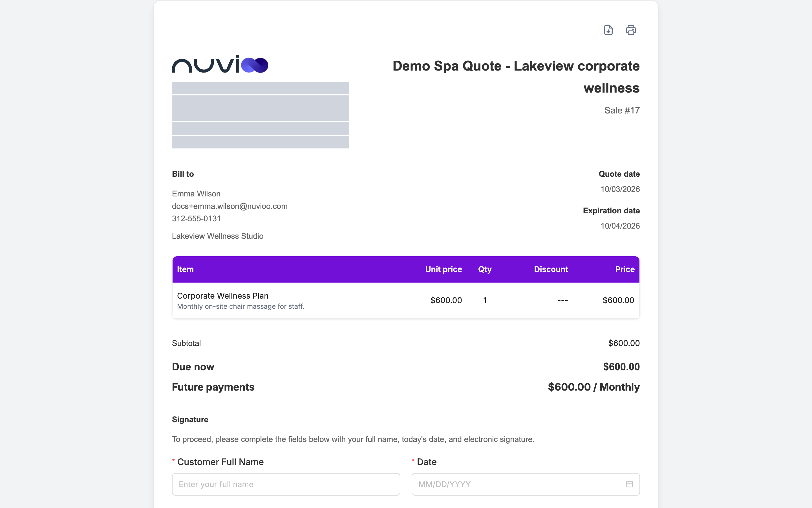Click the Qty column header
Screen dimensions: 812x508
[x=484, y=269]
